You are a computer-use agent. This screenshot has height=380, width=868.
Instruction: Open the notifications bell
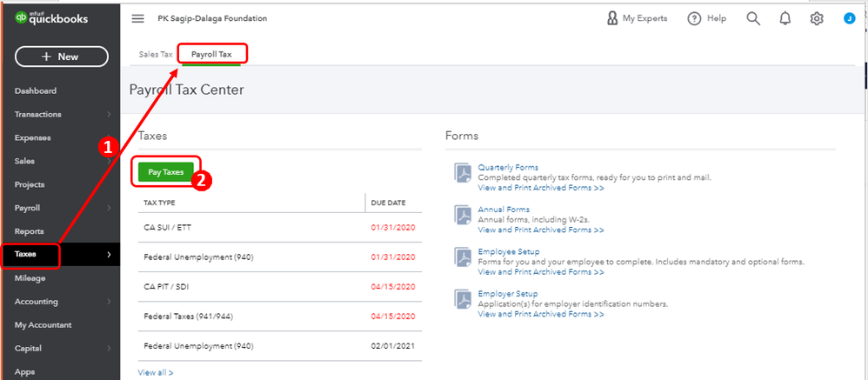pyautogui.click(x=785, y=18)
